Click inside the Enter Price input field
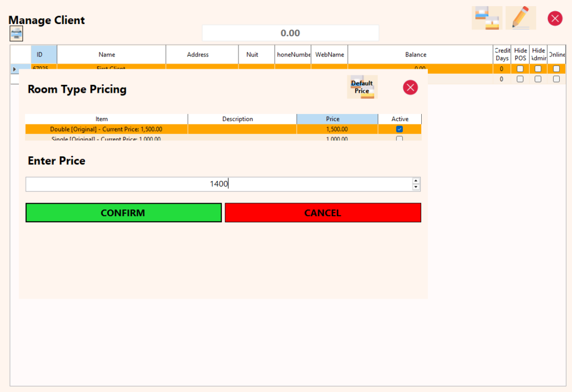This screenshot has width=572, height=392. point(218,184)
